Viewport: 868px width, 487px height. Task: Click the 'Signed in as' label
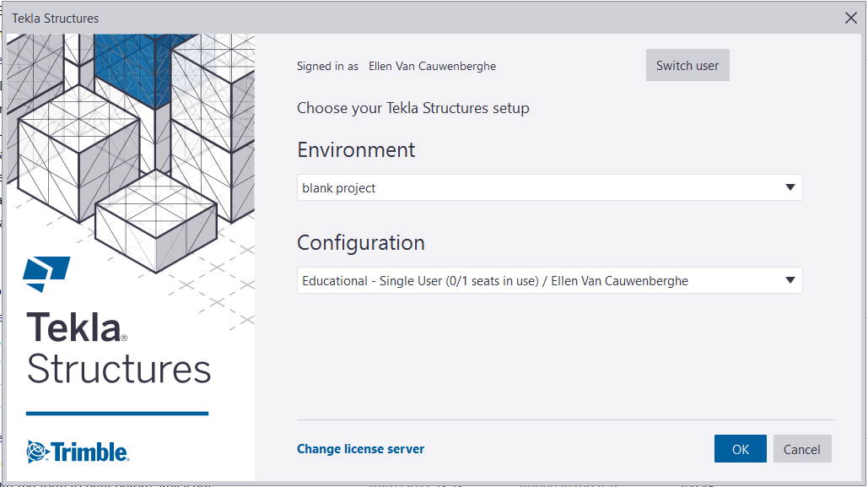327,67
